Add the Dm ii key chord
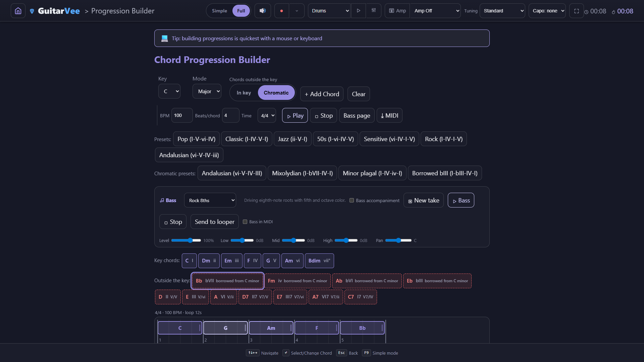644x362 pixels. pos(209,260)
